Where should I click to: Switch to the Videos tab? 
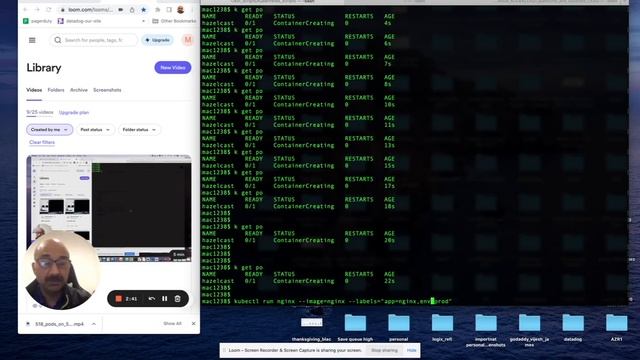click(34, 90)
